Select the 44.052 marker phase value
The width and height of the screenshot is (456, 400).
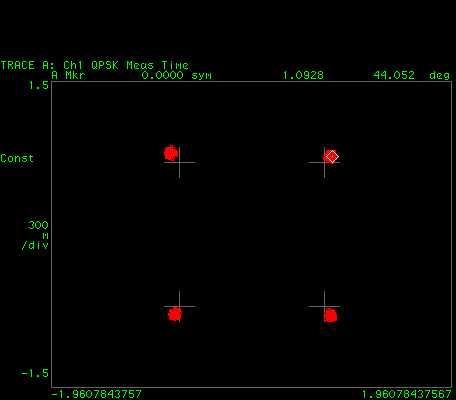pos(394,75)
